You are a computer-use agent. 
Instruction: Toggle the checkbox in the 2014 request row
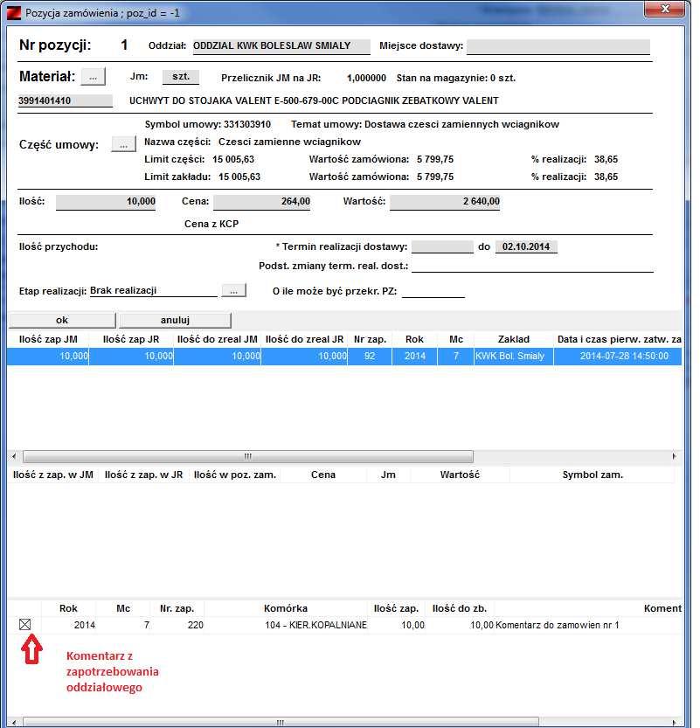(25, 625)
